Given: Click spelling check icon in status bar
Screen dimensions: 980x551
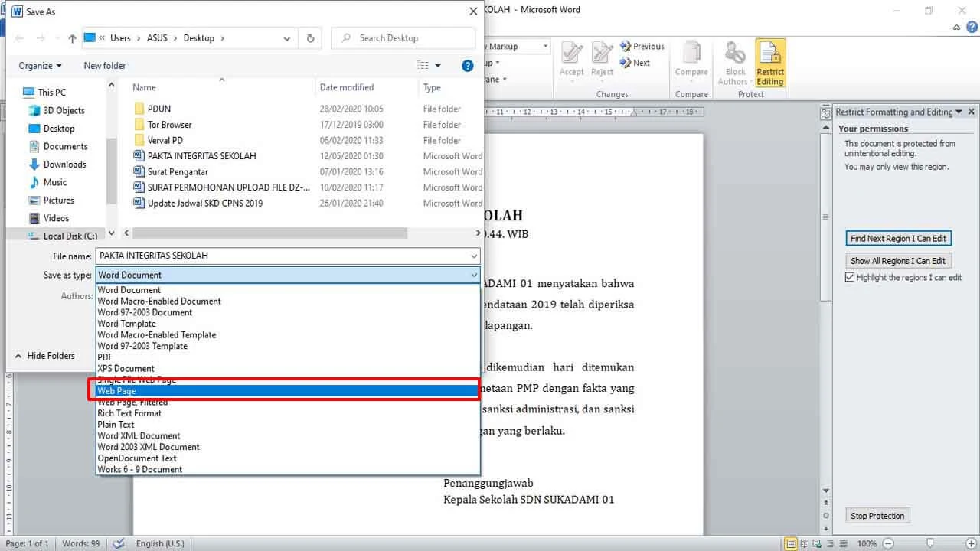Looking at the screenshot, I should 119,543.
